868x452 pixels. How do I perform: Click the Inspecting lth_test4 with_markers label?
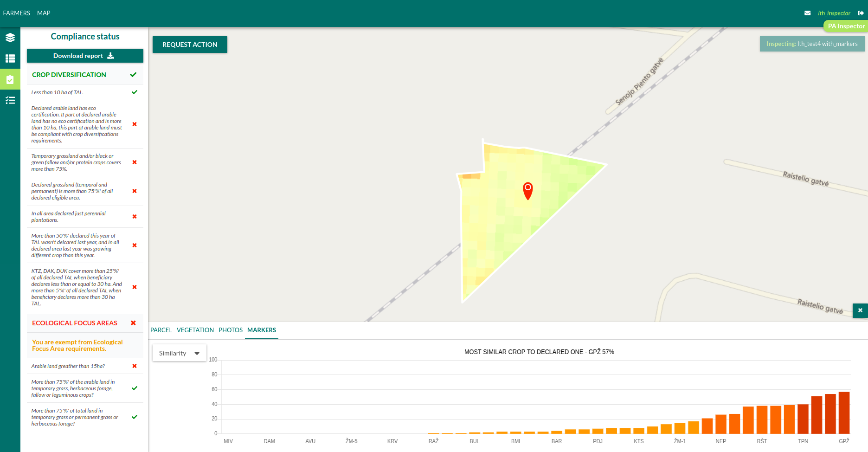click(812, 44)
